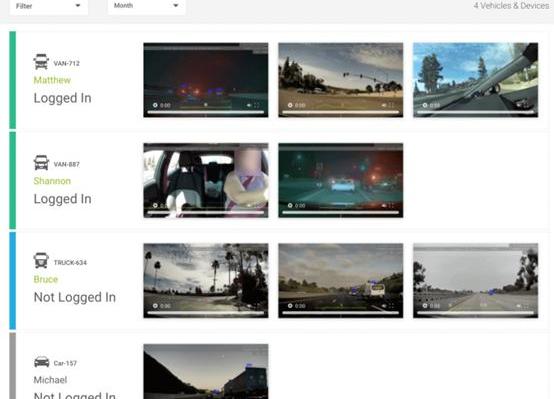
Task: Open the Month dropdown
Action: point(147,6)
